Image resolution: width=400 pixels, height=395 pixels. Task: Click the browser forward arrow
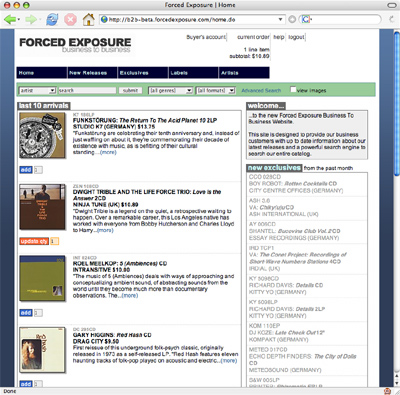pyautogui.click(x=31, y=20)
